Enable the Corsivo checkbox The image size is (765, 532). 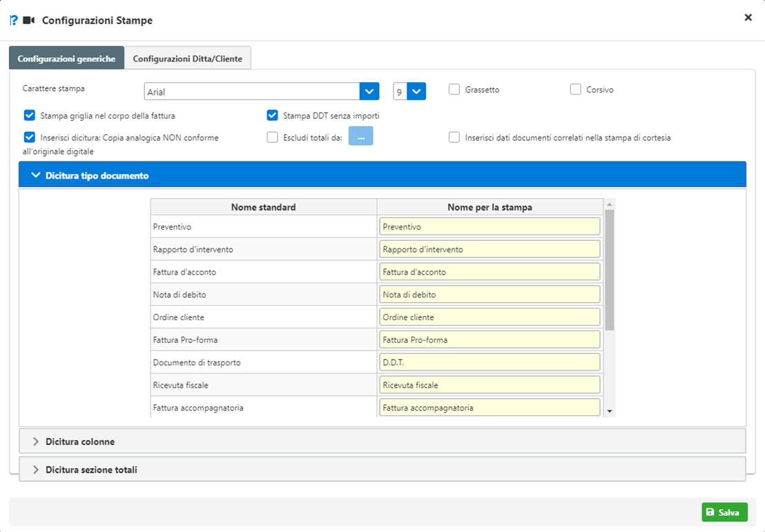click(x=576, y=89)
